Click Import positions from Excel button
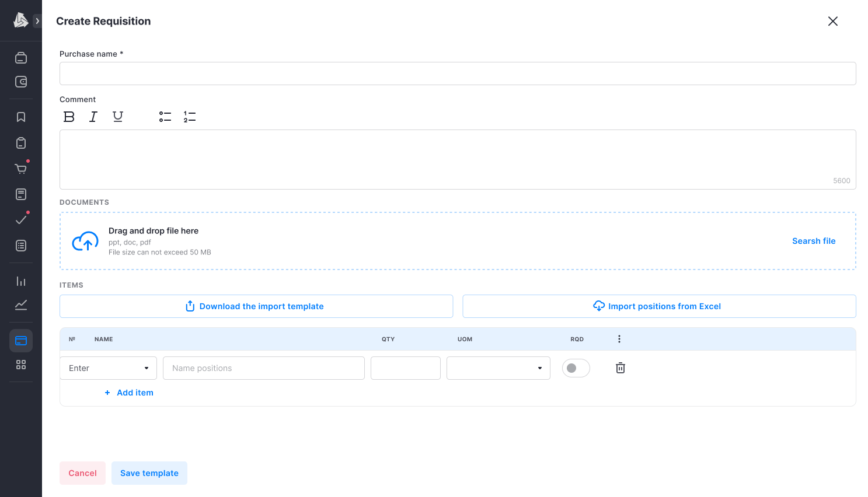The width and height of the screenshot is (868, 497). pos(659,306)
